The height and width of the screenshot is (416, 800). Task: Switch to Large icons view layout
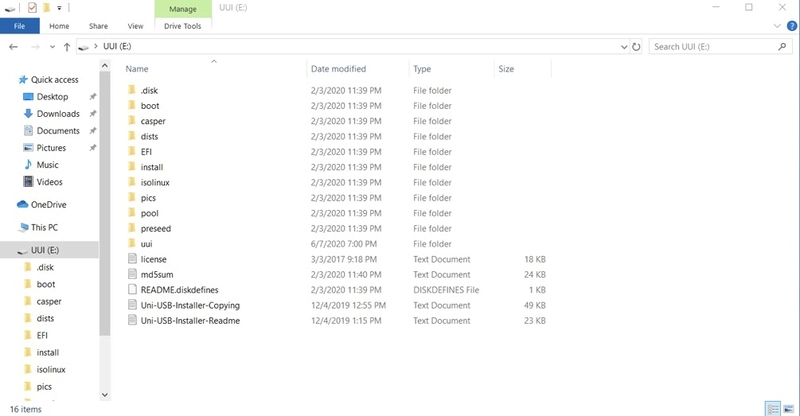click(789, 409)
